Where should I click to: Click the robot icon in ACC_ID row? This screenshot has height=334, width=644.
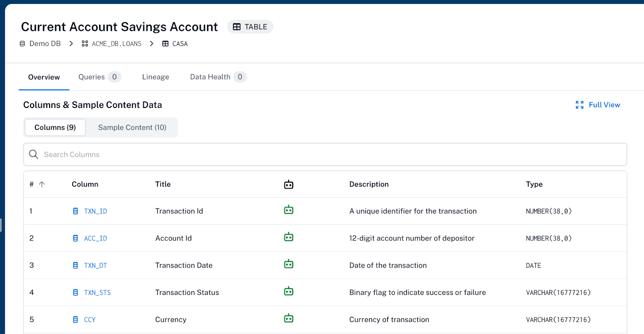click(x=289, y=237)
